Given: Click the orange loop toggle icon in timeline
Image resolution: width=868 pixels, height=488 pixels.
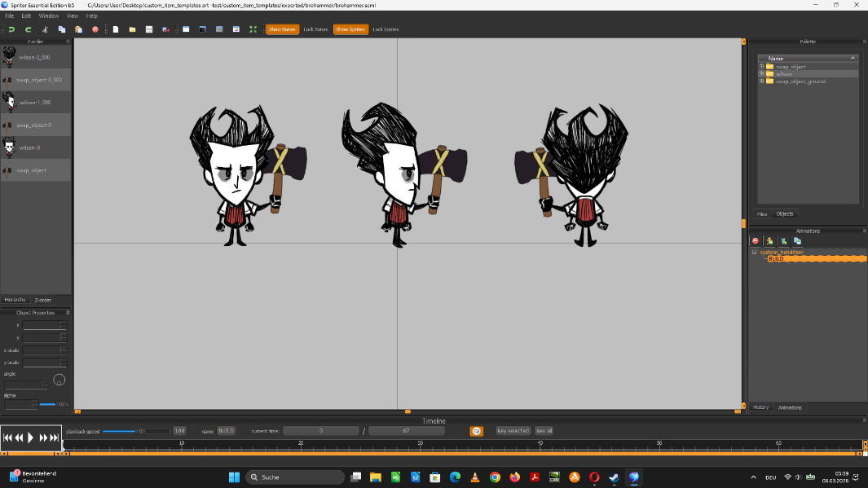Looking at the screenshot, I should coord(477,431).
